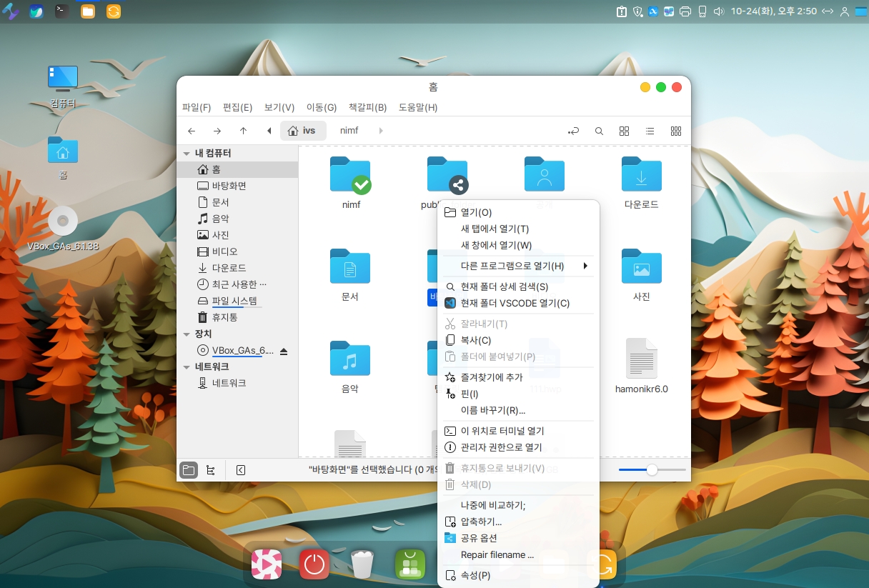Toggle the location entry path icon
Screen dimensions: 869x588
573,131
